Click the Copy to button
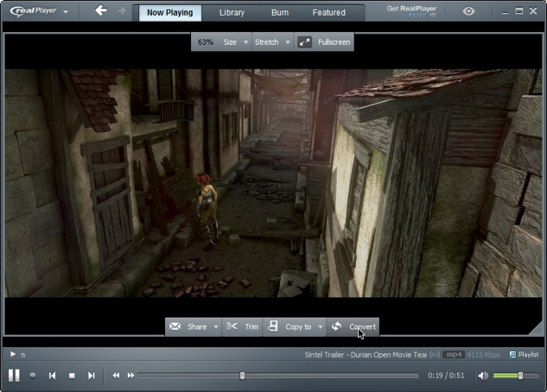Image resolution: width=547 pixels, height=392 pixels. pos(289,327)
